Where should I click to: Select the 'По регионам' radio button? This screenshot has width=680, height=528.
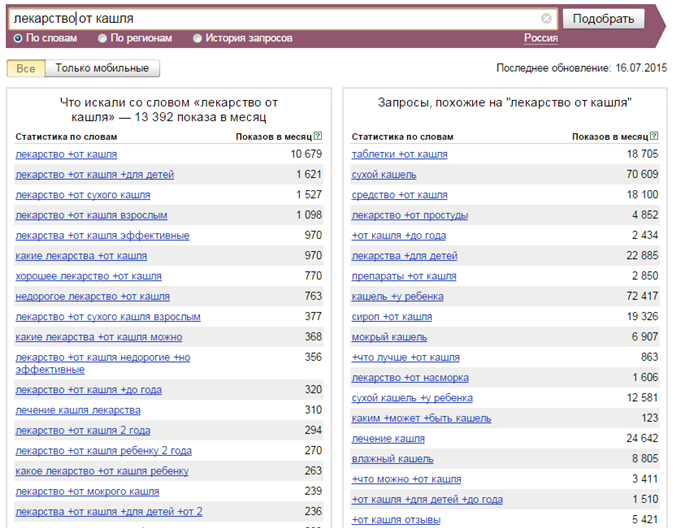point(102,38)
